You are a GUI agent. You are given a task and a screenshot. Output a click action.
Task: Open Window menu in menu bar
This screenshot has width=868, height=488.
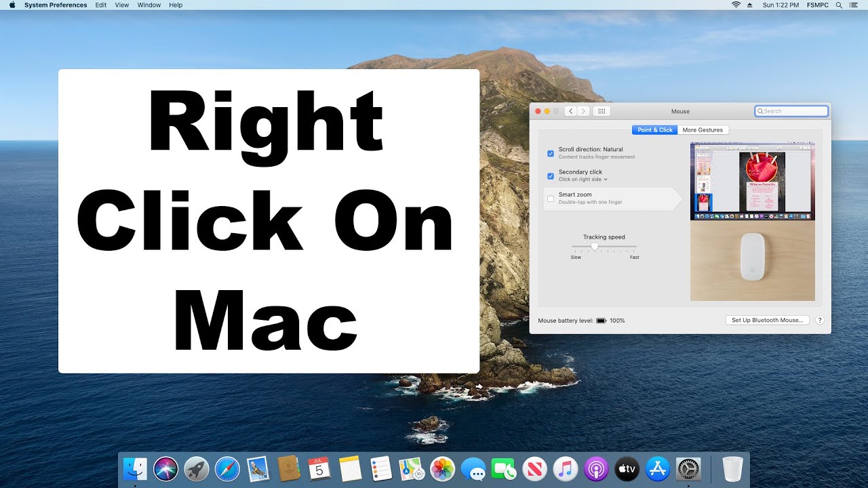[149, 5]
